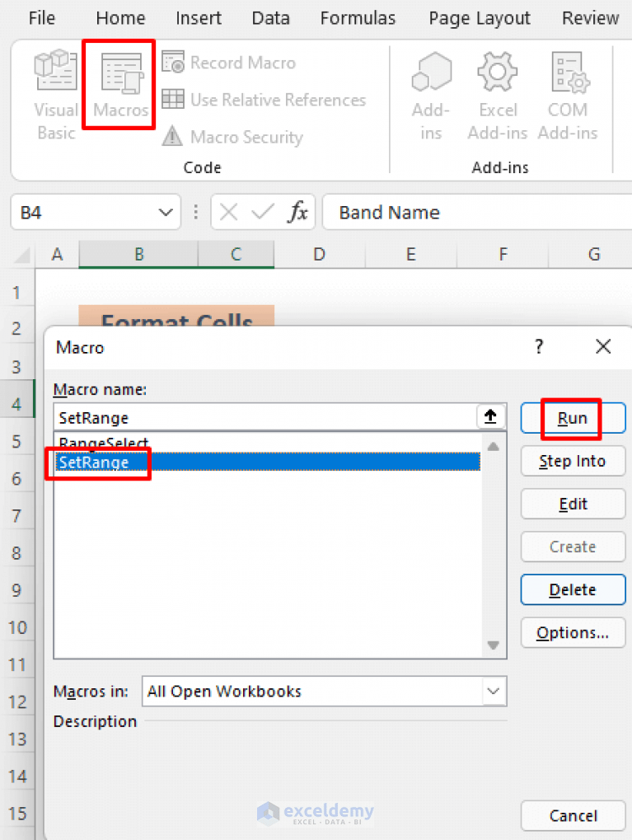632x840 pixels.
Task: Switch to the Home tab
Action: (x=120, y=17)
